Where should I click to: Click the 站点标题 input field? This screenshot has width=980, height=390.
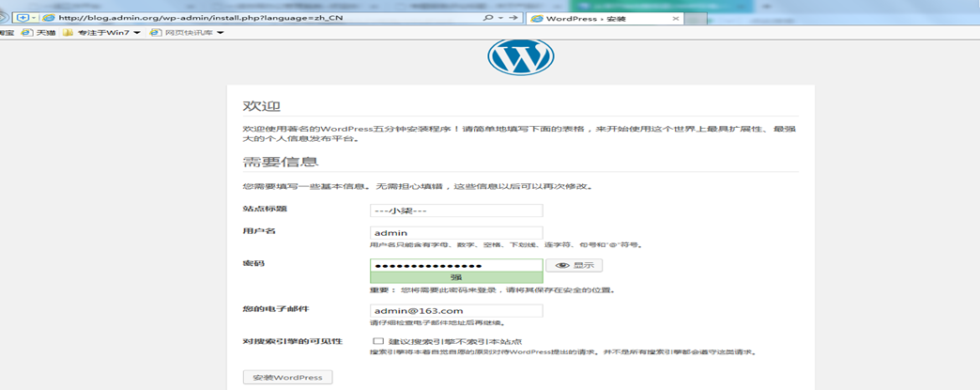(456, 211)
